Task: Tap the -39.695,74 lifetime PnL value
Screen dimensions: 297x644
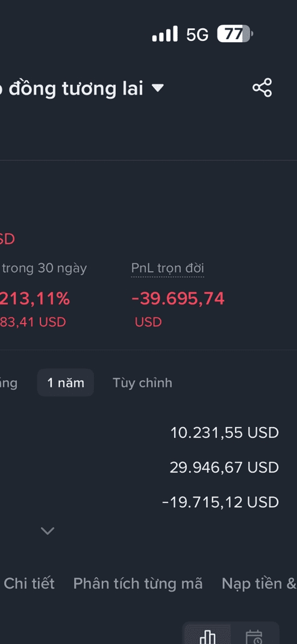Action: click(x=178, y=299)
